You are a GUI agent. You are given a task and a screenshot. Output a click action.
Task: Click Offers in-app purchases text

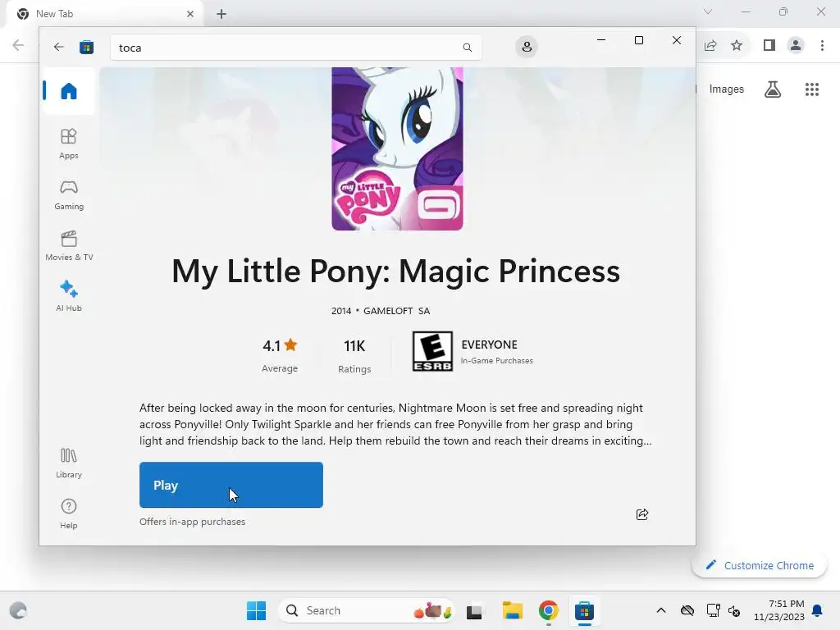pyautogui.click(x=192, y=522)
